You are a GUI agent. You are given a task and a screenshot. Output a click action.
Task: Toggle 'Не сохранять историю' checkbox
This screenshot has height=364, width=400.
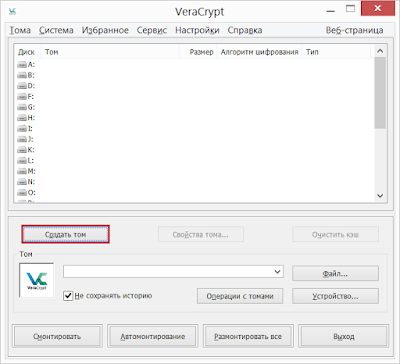(x=68, y=296)
